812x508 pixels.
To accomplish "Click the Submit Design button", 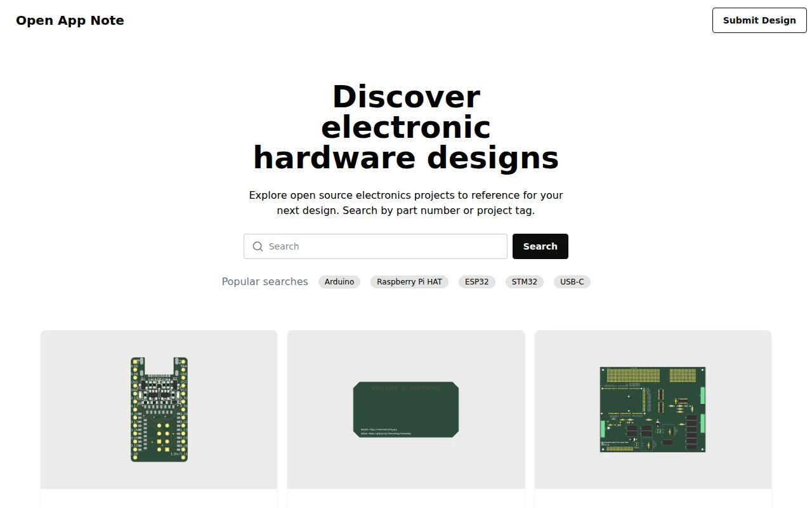I will (759, 20).
